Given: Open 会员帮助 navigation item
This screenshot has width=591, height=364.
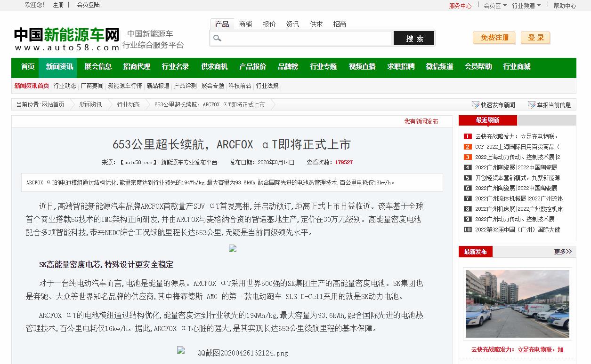Looking at the screenshot, I should click(x=478, y=67).
